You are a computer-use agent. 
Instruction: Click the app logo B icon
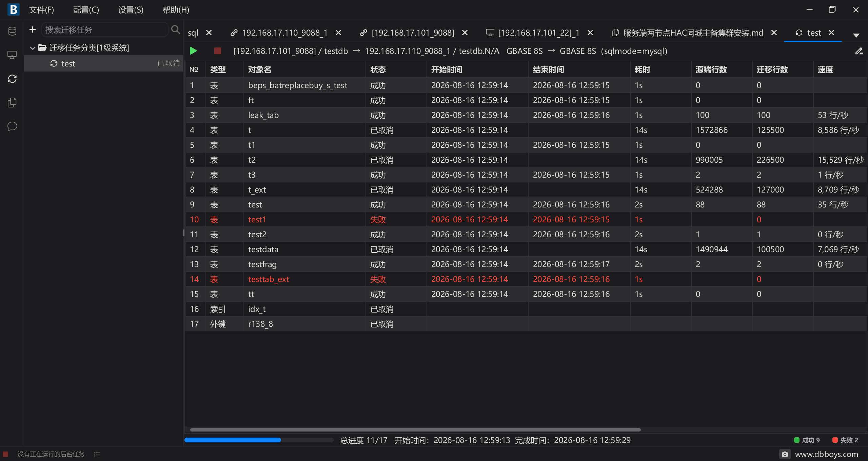click(x=13, y=9)
